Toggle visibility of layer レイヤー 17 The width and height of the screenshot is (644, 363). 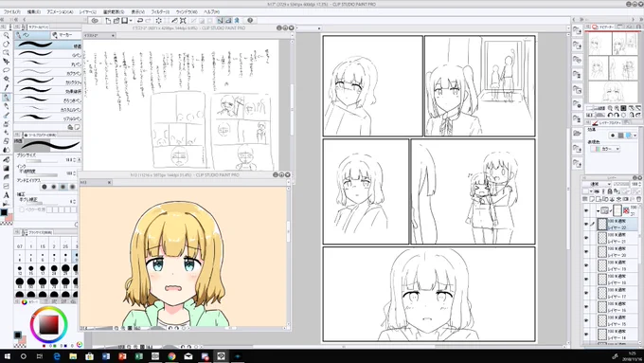(x=586, y=293)
